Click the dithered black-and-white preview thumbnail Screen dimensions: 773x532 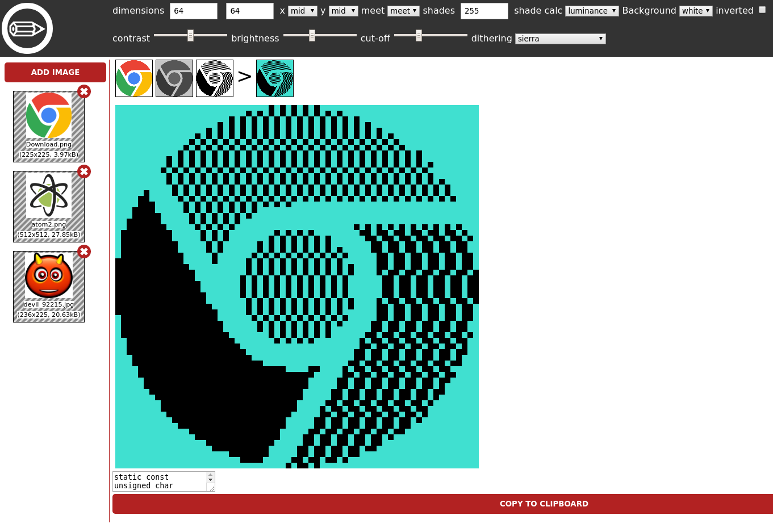[214, 78]
